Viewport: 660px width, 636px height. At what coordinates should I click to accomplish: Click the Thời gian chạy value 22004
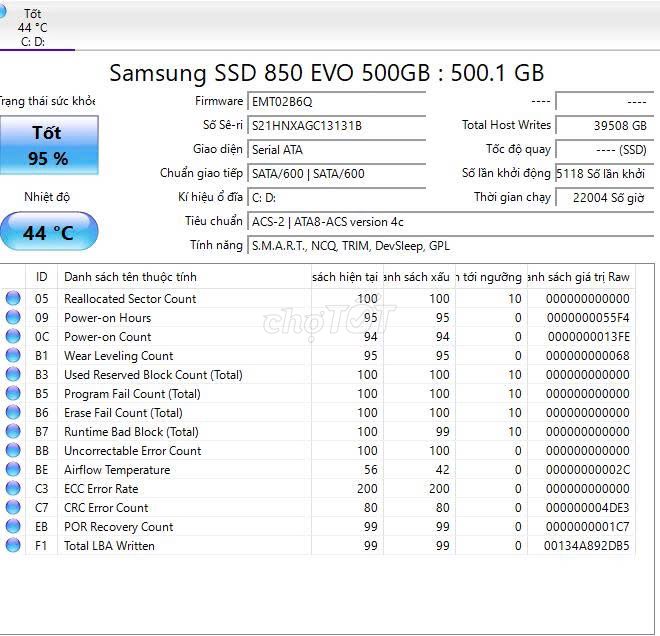(604, 198)
